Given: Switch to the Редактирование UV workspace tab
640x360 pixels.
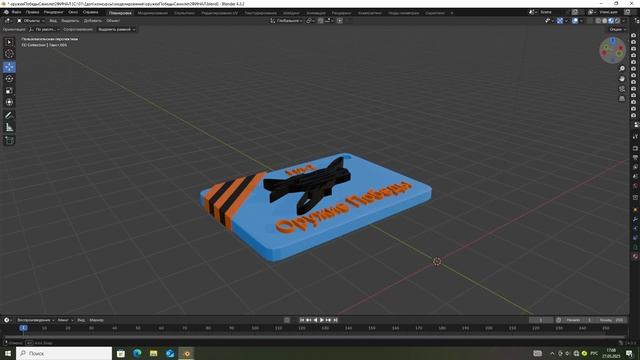Looking at the screenshot, I should click(219, 13).
